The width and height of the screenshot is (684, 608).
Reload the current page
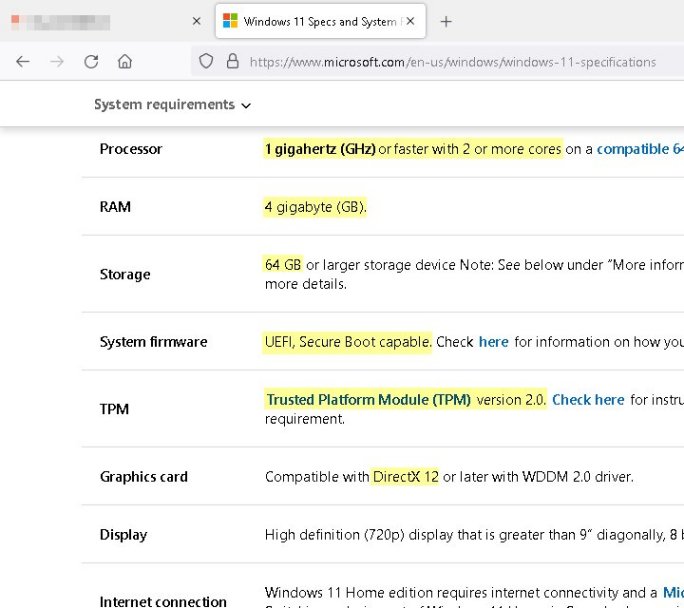click(x=91, y=61)
